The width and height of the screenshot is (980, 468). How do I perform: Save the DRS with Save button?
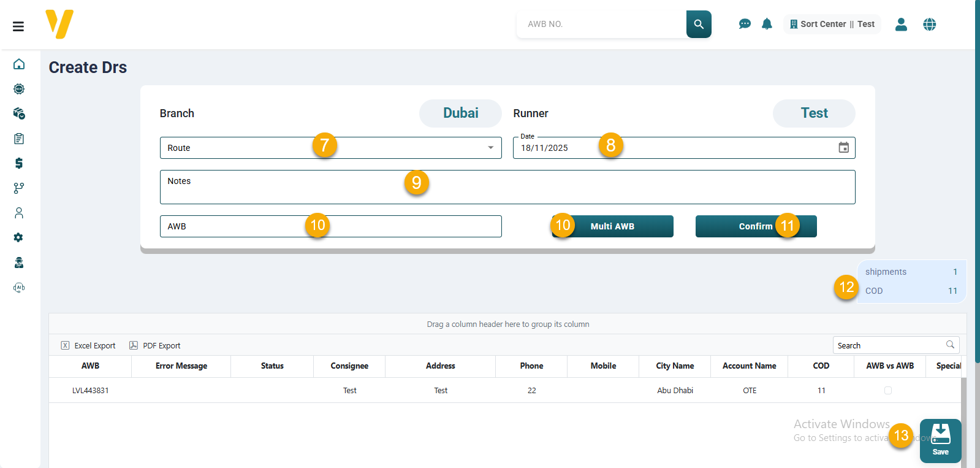coord(940,440)
